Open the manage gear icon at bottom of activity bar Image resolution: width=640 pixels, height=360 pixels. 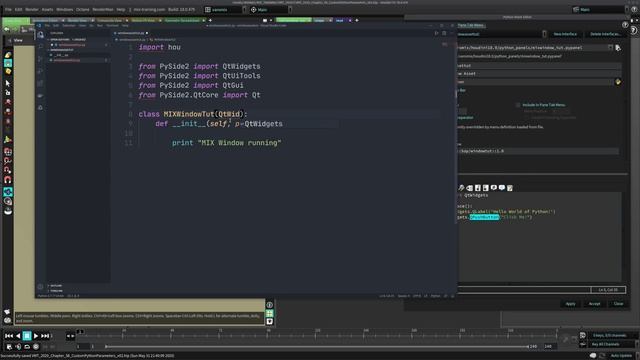point(40,287)
